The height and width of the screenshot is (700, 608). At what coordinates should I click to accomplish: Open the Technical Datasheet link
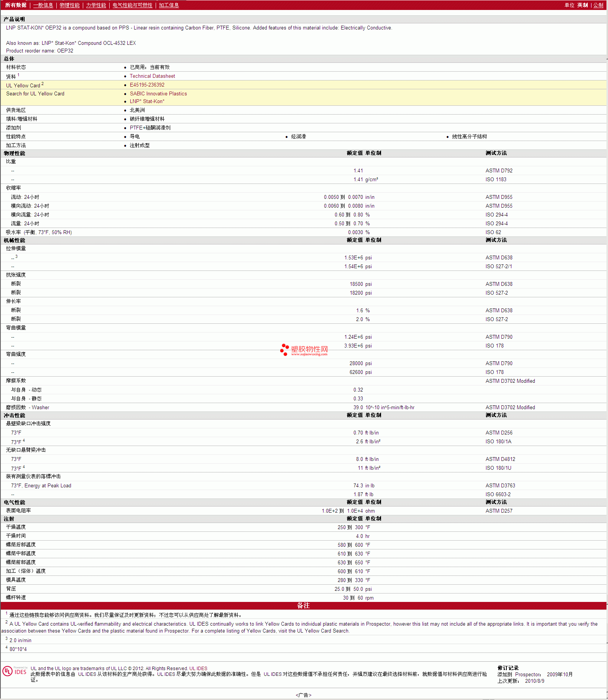(x=152, y=76)
